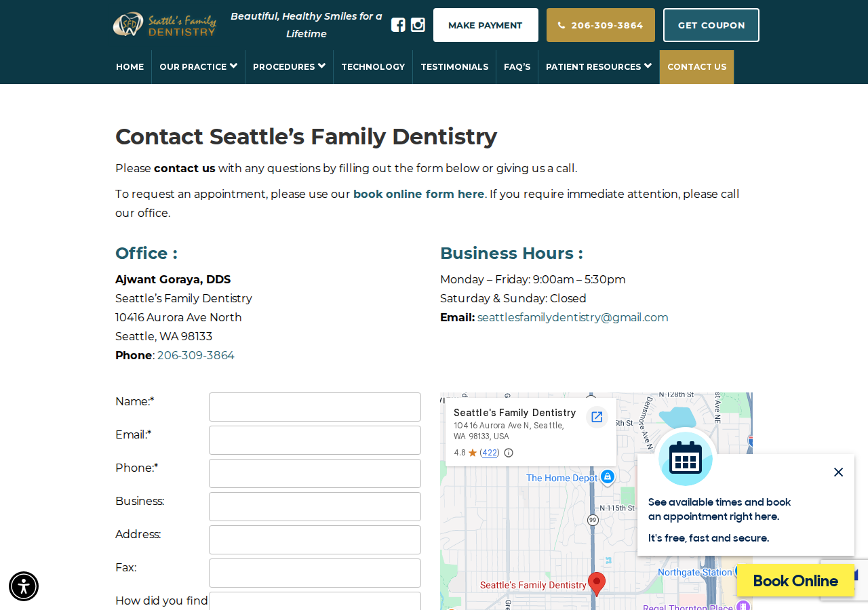The height and width of the screenshot is (610, 868).
Task: Go to the Home menu item
Action: pos(130,67)
